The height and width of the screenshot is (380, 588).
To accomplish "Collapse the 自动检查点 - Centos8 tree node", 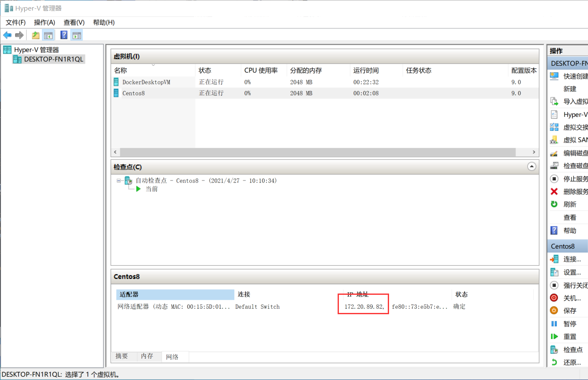I will click(x=118, y=180).
